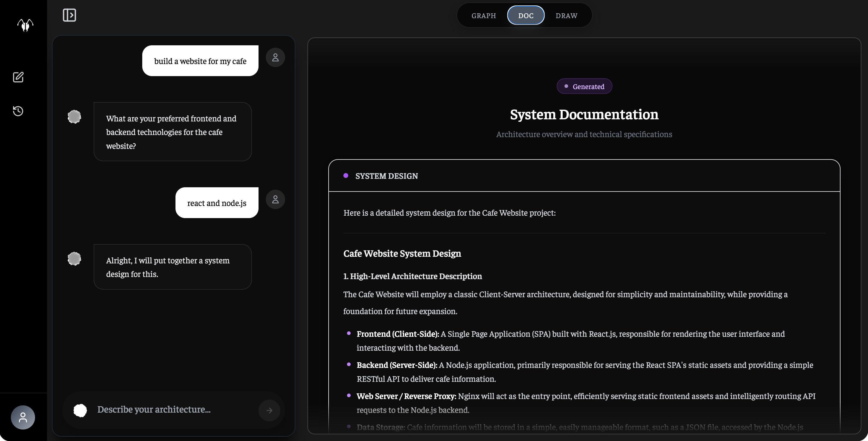868x441 pixels.
Task: Start a new chat with edit icon
Action: [18, 77]
